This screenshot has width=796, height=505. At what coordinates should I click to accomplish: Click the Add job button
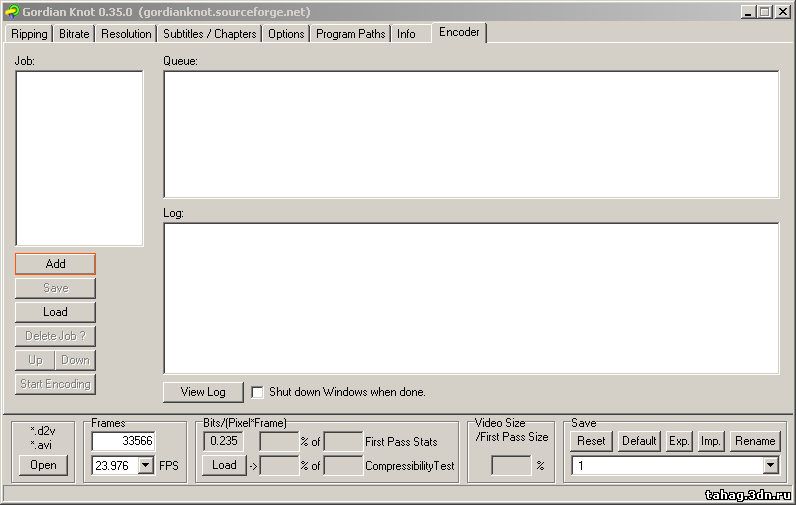55,264
